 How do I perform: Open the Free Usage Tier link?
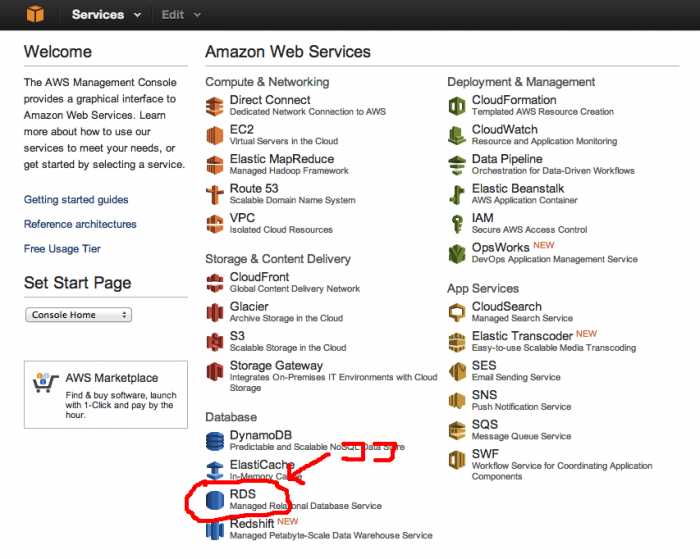coord(62,249)
